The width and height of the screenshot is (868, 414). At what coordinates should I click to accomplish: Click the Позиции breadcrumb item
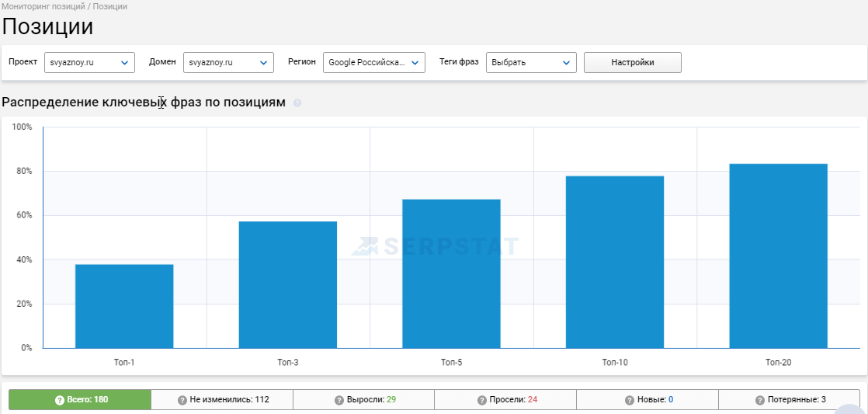pos(109,7)
